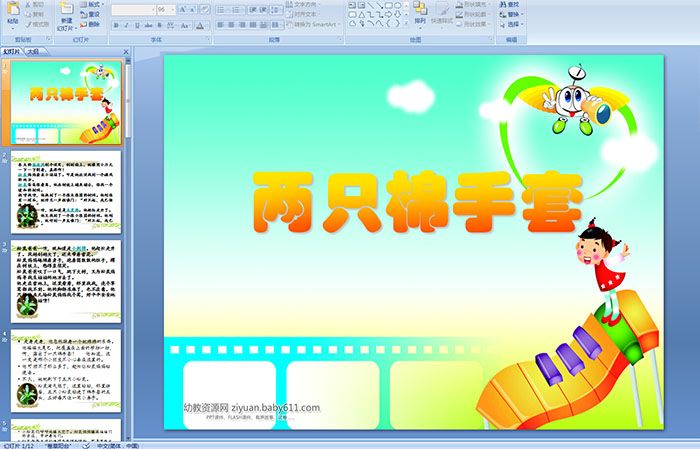Viewport: 700px width, 449px height.
Task: Decrease font size with small A button
Action: (x=193, y=9)
